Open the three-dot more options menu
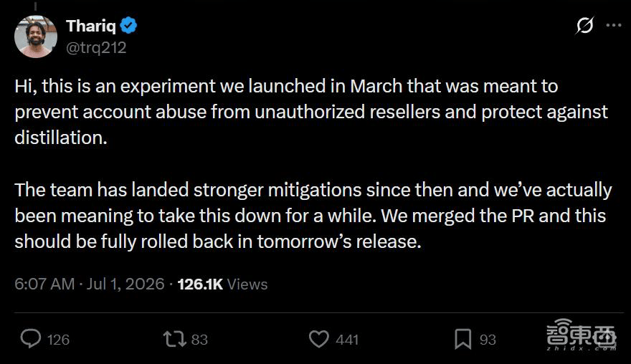 [x=614, y=25]
